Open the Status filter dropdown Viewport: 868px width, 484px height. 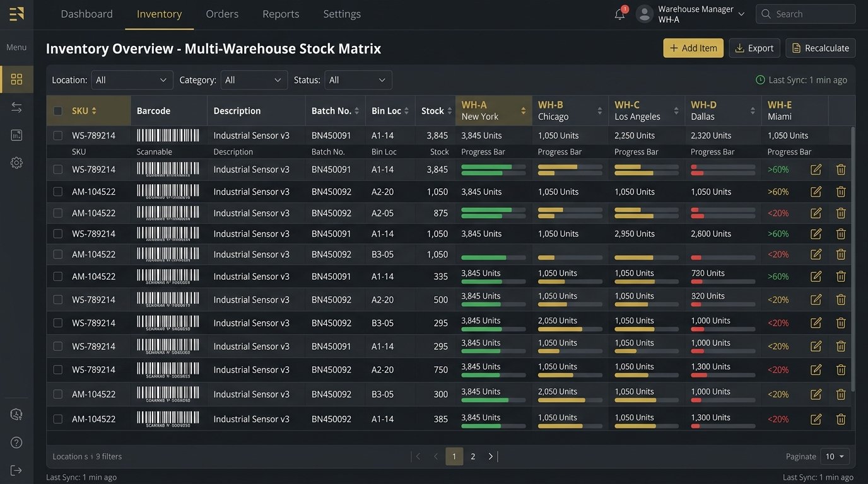[x=358, y=80]
